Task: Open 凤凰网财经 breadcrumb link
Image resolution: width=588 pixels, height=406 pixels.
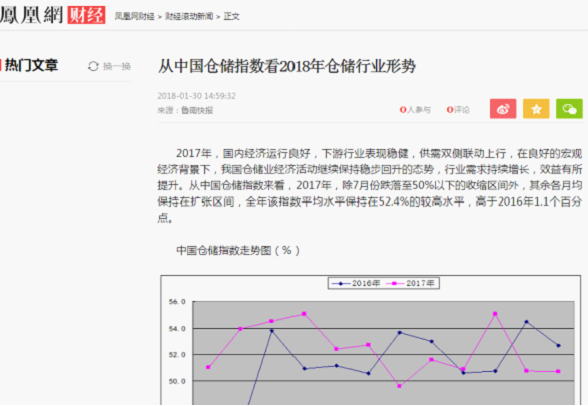Action: pyautogui.click(x=135, y=16)
